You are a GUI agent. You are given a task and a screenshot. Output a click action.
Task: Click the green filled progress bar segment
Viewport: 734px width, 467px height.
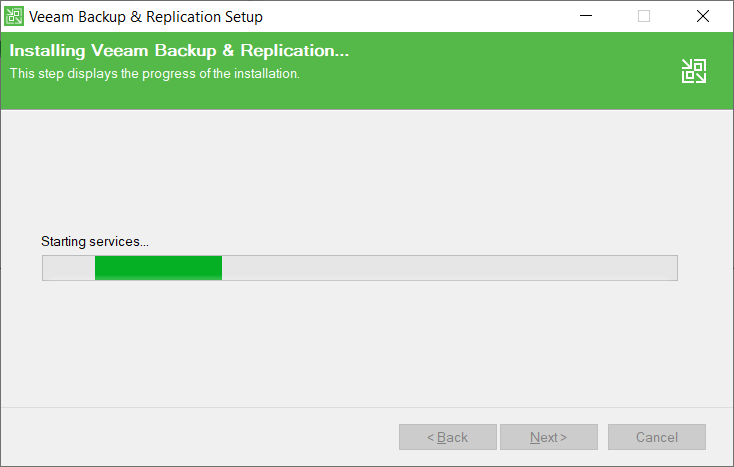pos(158,268)
